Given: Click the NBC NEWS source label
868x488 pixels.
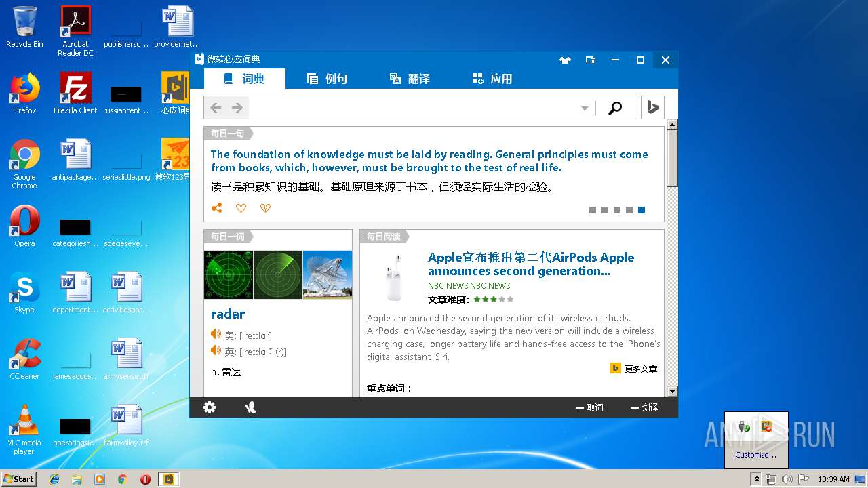Looking at the screenshot, I should (469, 285).
